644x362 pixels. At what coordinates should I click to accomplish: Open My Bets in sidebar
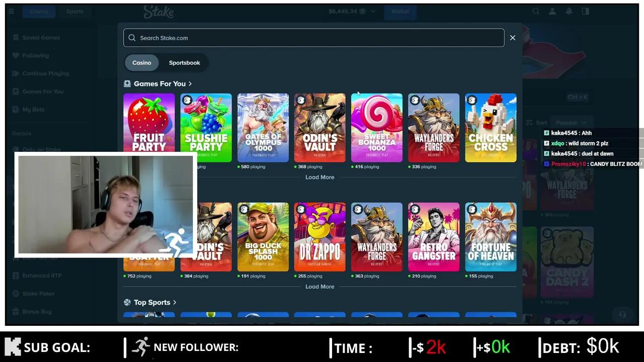click(x=33, y=110)
